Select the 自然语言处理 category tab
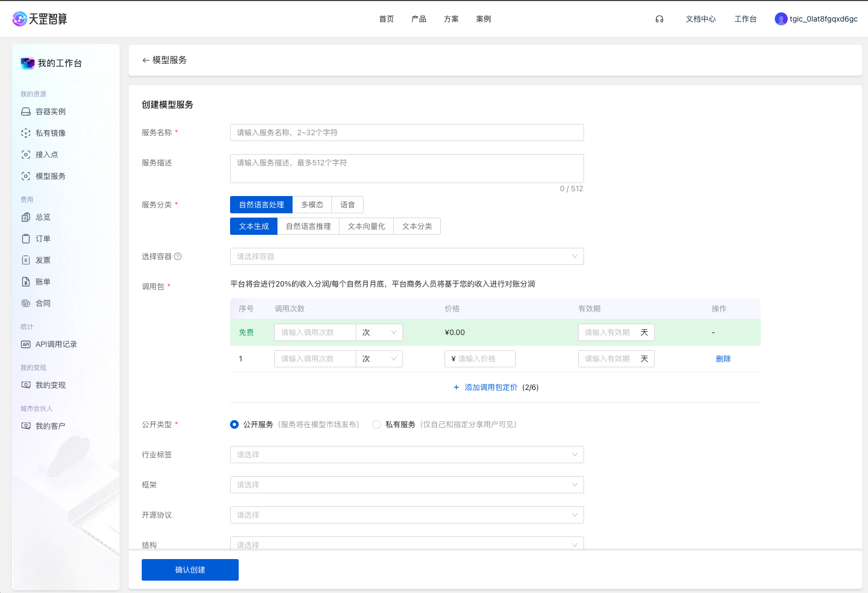 coord(261,205)
